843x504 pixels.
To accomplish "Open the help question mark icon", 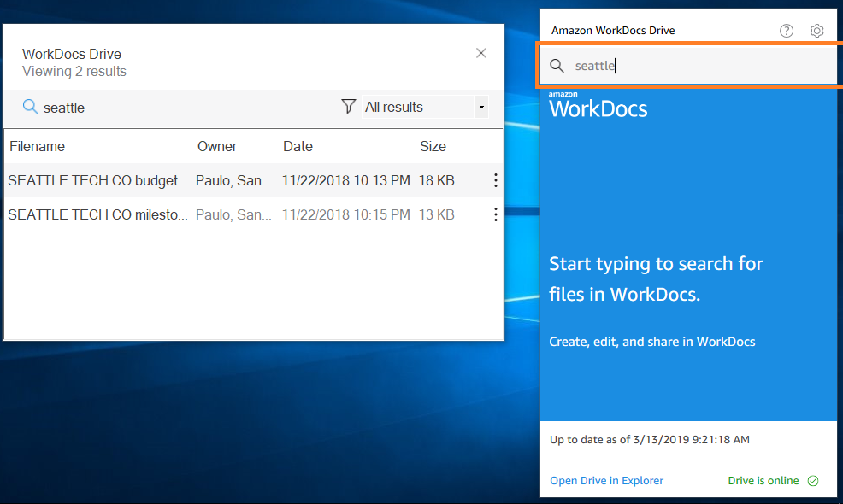I will pos(786,31).
